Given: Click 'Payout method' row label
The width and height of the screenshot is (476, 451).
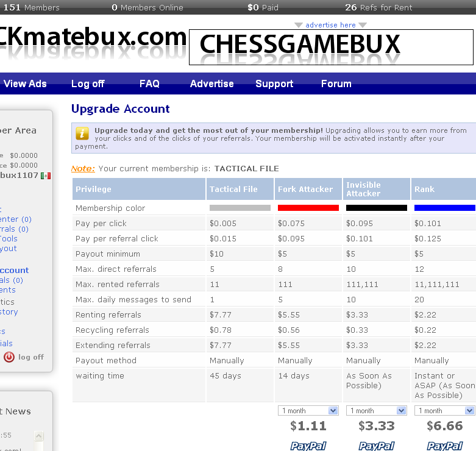Looking at the screenshot, I should coord(106,361).
